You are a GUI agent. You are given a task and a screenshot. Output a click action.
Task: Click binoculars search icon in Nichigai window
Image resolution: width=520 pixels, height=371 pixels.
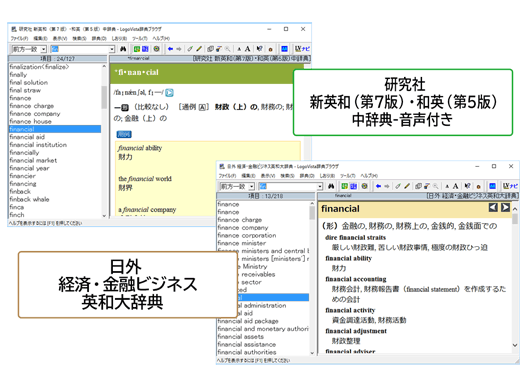pyautogui.click(x=331, y=186)
